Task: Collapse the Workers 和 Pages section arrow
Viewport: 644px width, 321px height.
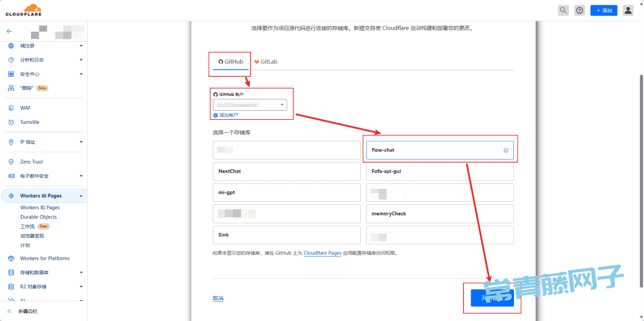Action: 81,196
